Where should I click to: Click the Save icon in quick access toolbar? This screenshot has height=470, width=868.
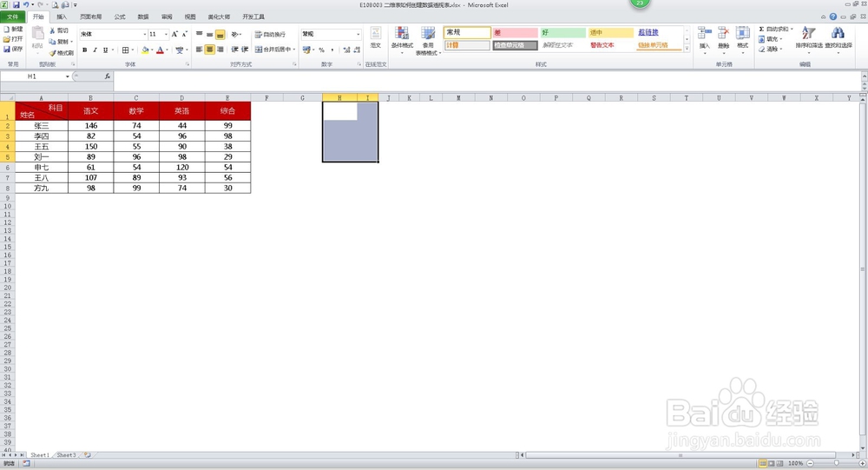click(x=16, y=5)
